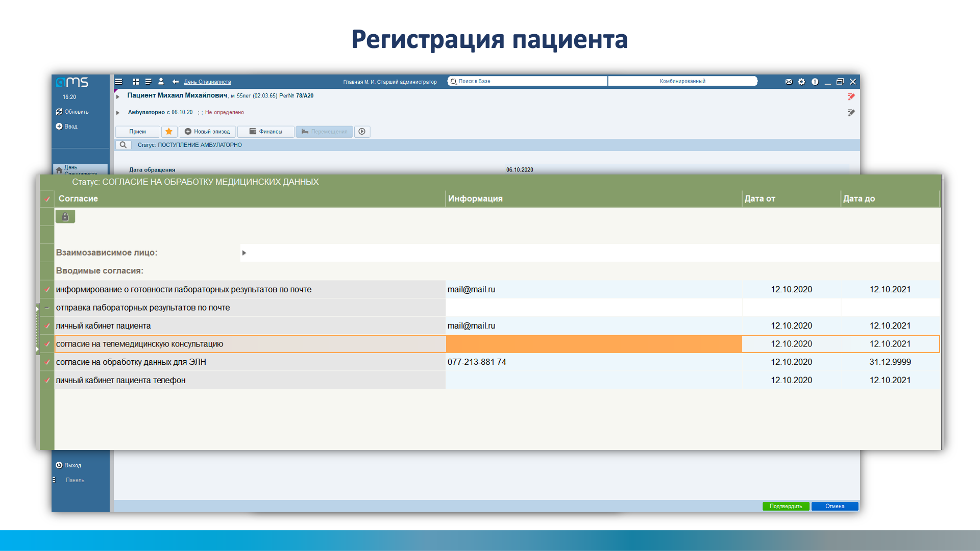Toggle the header checkmark next to Согласие
This screenshot has width=980, height=551.
[x=47, y=199]
